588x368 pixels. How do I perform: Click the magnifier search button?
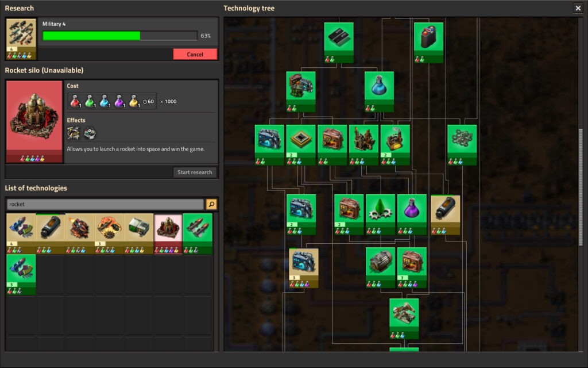(211, 204)
